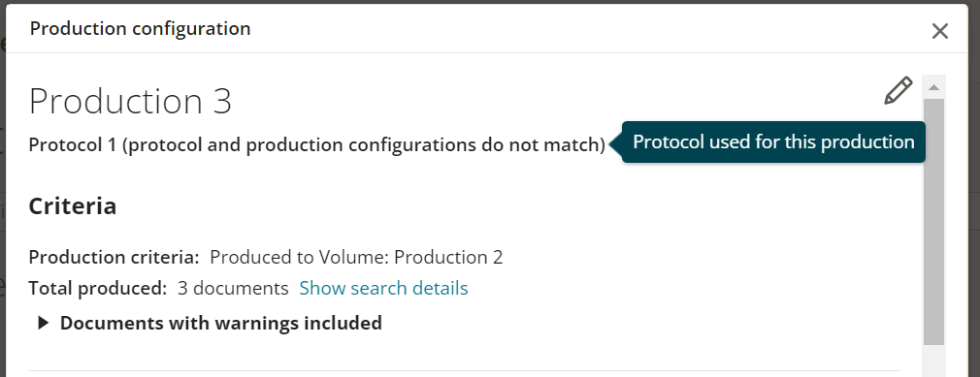The image size is (980, 377).
Task: Click the tooltip's pointer arrow tip
Action: click(x=612, y=143)
